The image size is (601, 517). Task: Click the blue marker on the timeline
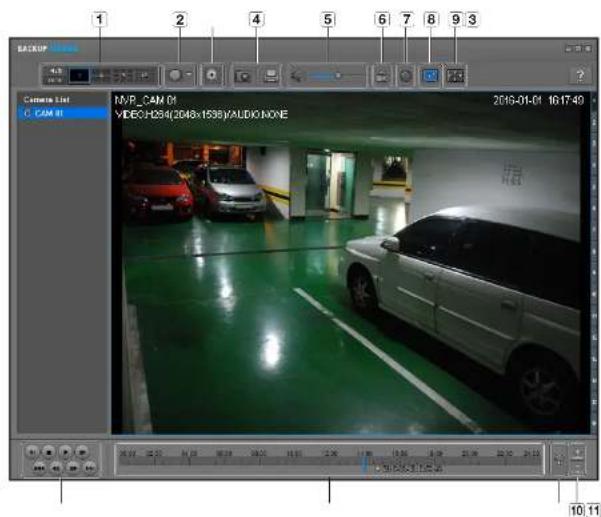point(364,465)
